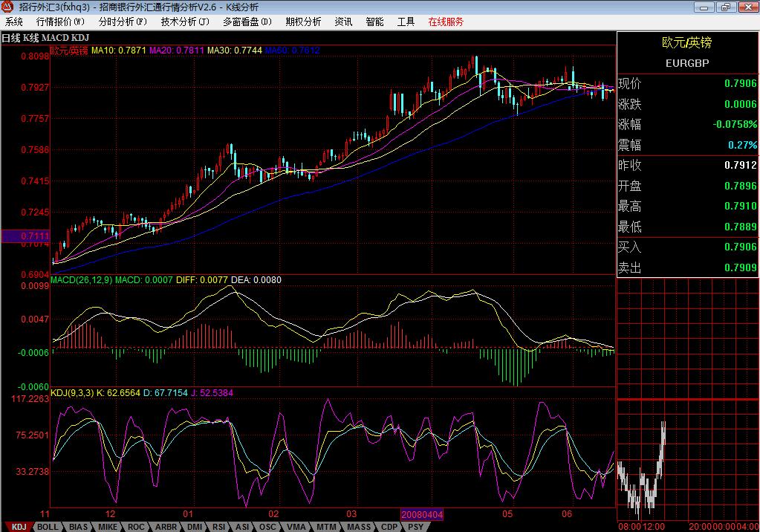Click the 开盘 value 0.7896
Image resolution: width=760 pixels, height=532 pixels.
740,186
